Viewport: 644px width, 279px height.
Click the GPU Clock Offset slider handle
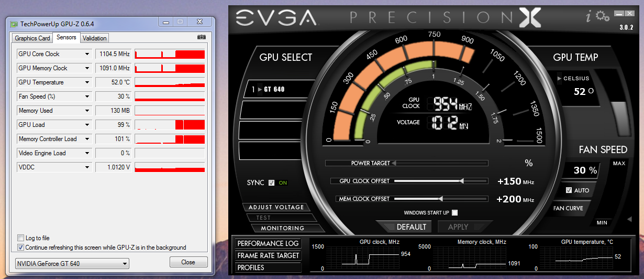(x=461, y=181)
